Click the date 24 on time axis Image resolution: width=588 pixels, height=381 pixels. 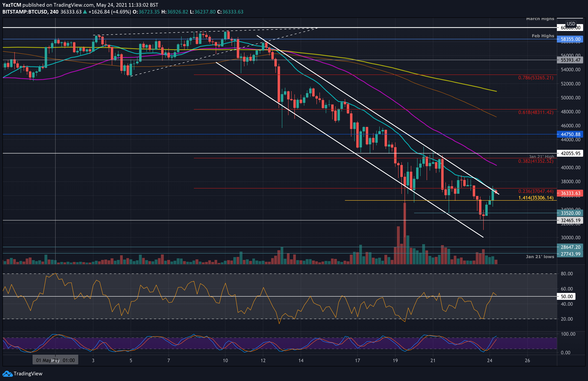click(x=490, y=361)
